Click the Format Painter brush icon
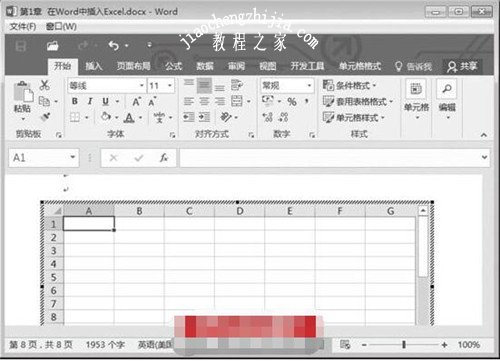The width and height of the screenshot is (500, 361). 45,117
